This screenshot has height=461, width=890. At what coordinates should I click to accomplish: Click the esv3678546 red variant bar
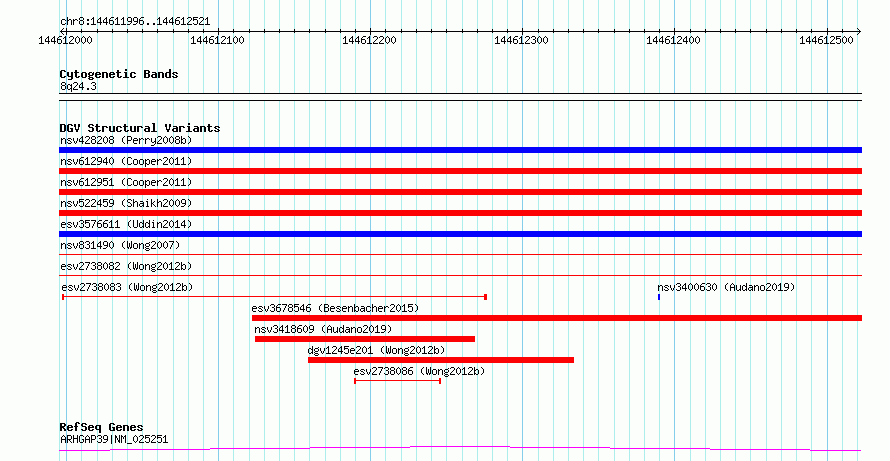(557, 318)
